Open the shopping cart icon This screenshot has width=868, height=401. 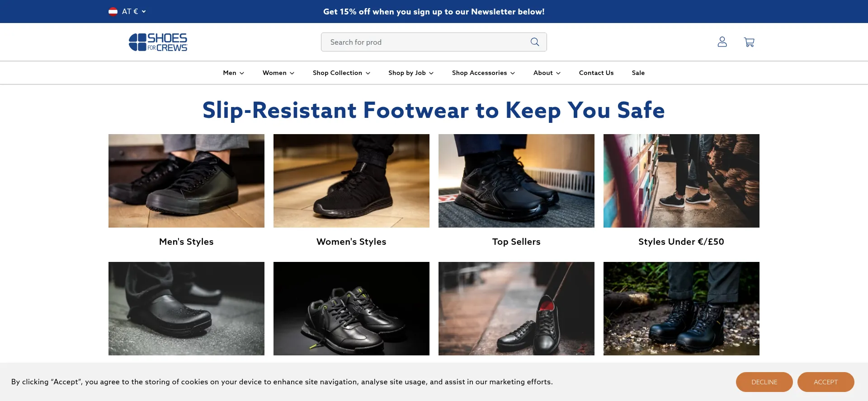[x=749, y=42]
